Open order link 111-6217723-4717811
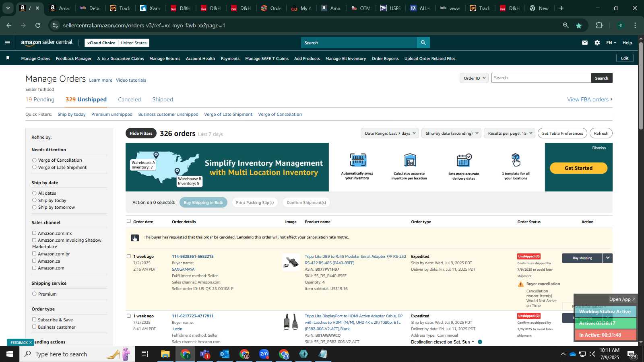This screenshot has width=644, height=362. [x=192, y=316]
